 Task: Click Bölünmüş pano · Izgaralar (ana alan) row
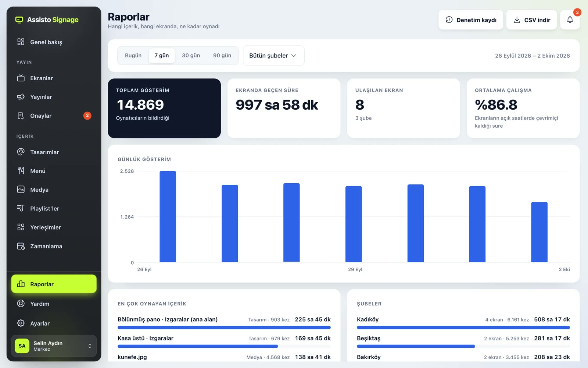coord(224,322)
